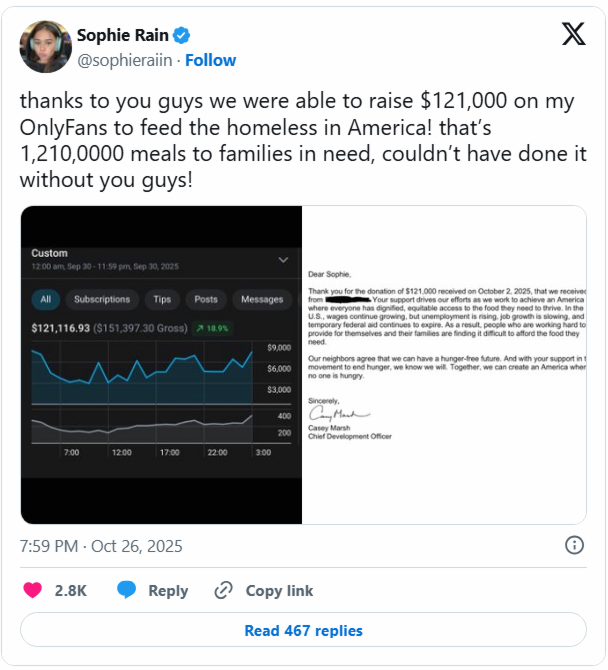608x670 pixels.
Task: Follow the sophieraiin account
Action: 210,60
